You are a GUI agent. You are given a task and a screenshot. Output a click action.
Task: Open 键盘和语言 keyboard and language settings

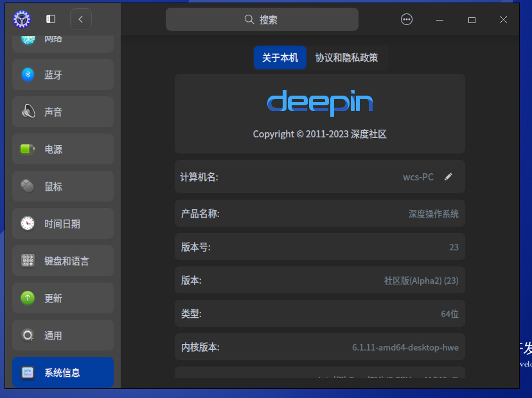pos(27,261)
